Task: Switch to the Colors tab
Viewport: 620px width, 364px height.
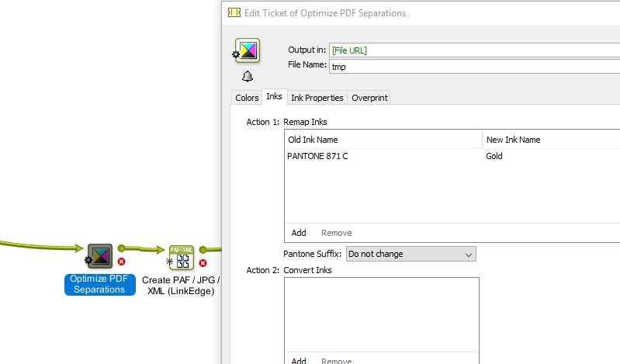Action: click(247, 98)
